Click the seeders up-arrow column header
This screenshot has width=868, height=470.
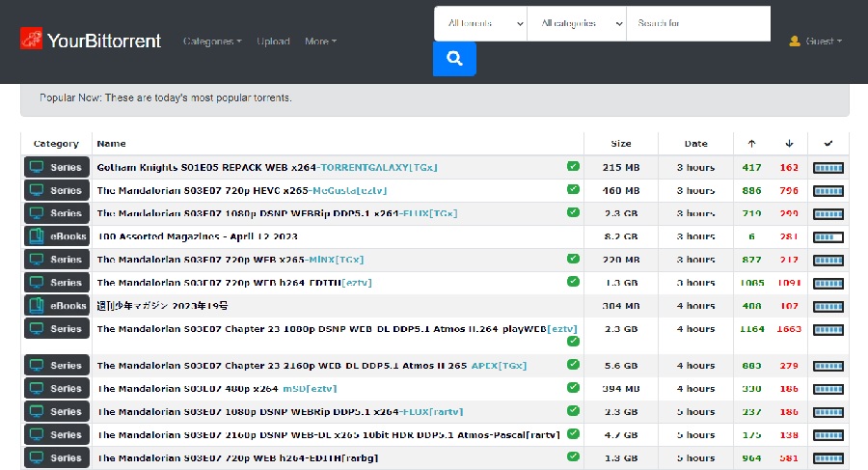coord(751,144)
